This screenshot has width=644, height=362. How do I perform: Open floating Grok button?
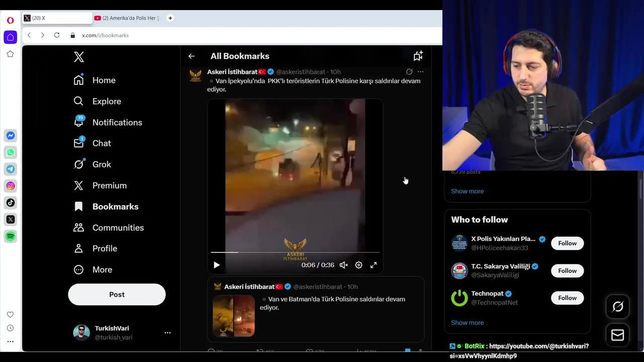[x=618, y=307]
